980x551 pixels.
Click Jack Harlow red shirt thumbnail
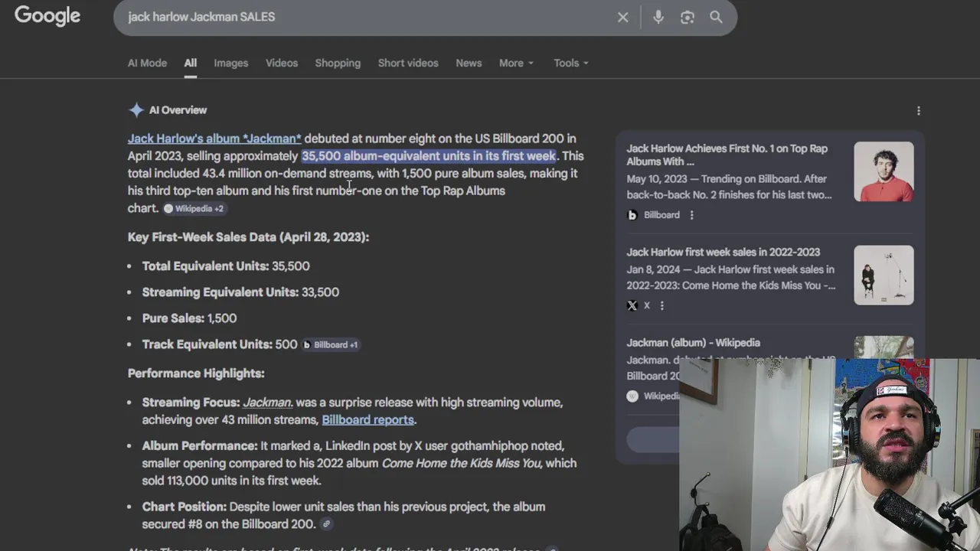884,171
